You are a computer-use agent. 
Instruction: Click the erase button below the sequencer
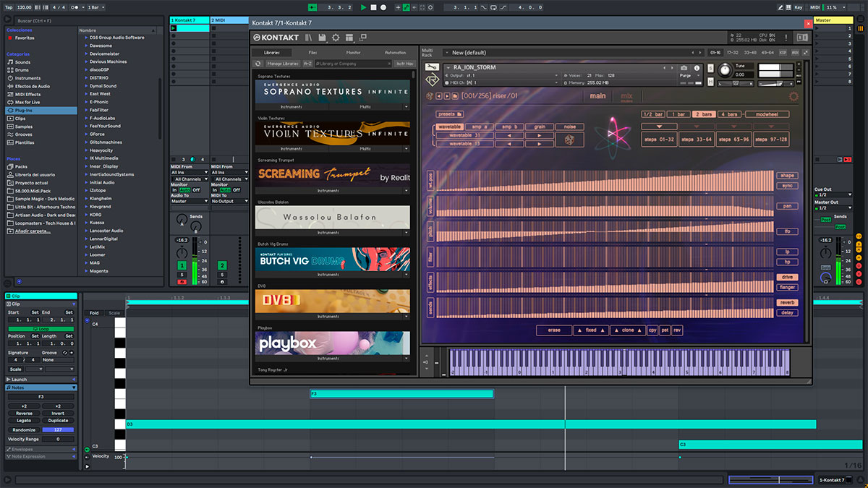(x=554, y=330)
